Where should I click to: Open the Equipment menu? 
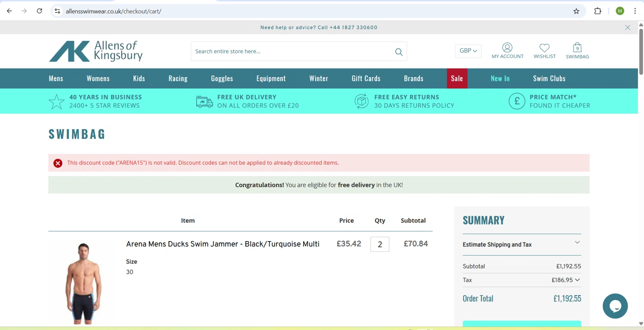271,79
